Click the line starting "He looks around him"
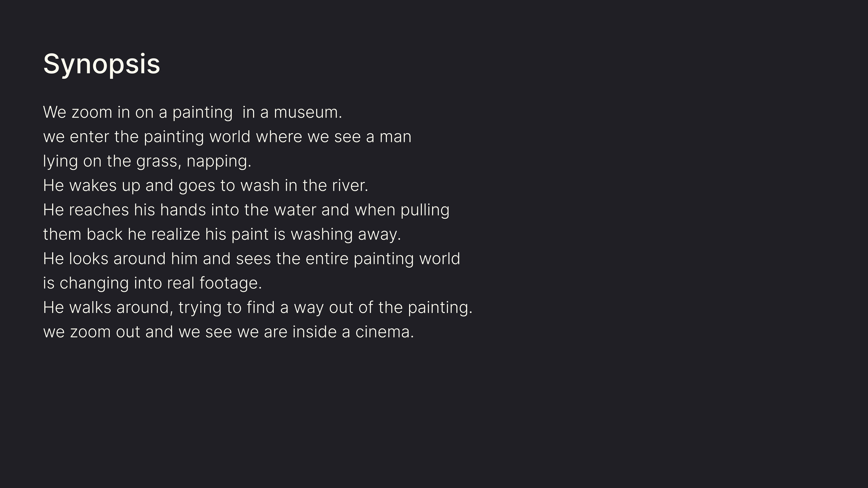The image size is (868, 488). coord(251,259)
